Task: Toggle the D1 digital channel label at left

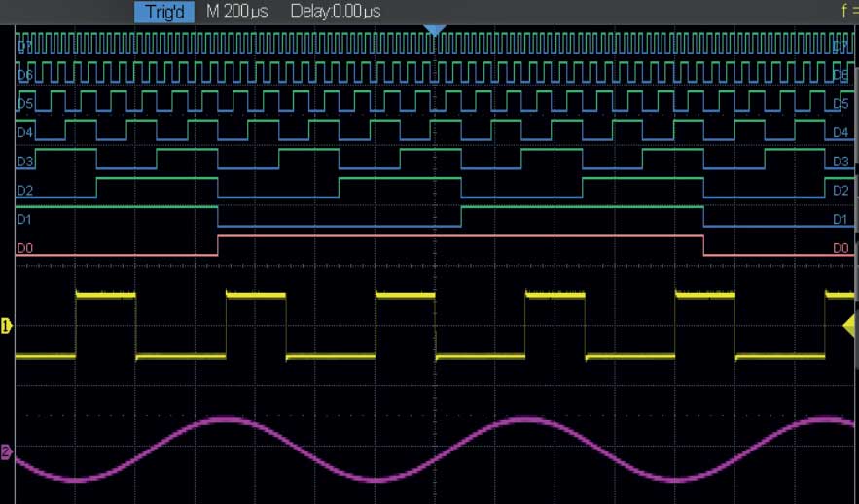Action: [x=25, y=220]
